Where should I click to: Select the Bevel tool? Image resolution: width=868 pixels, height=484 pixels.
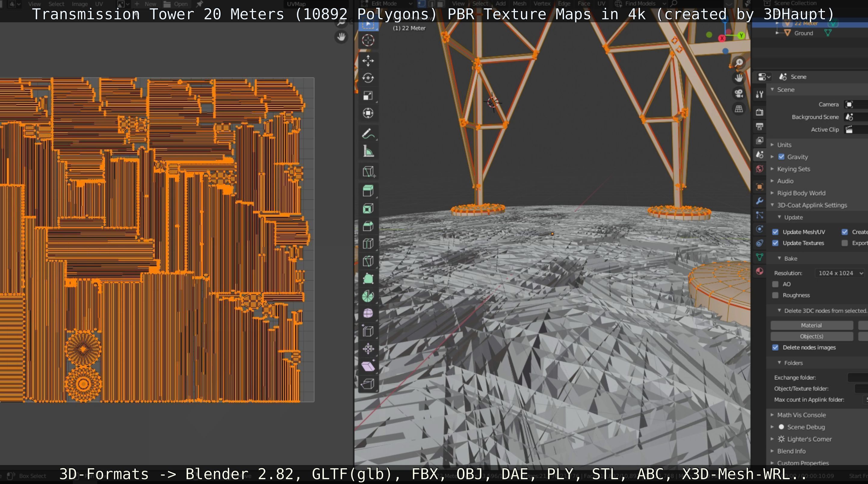[368, 226]
